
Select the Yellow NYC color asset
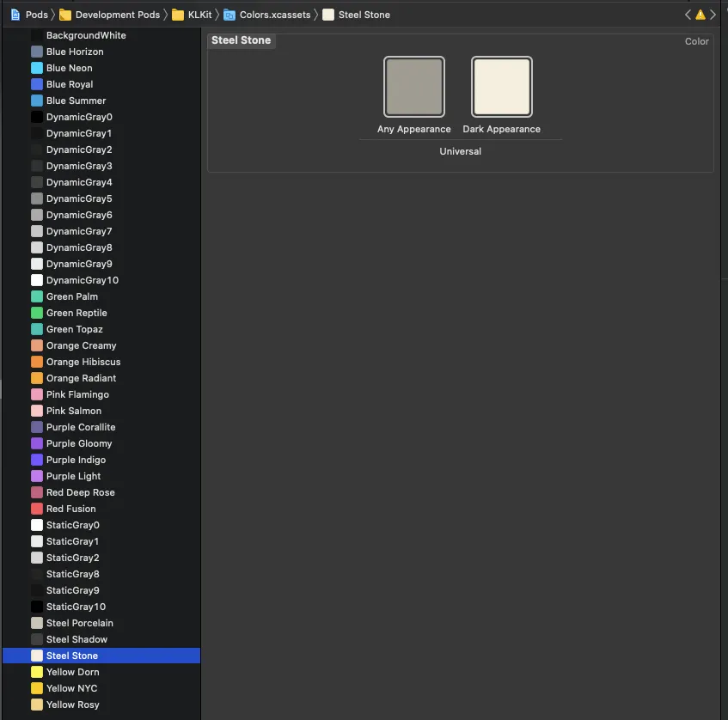click(x=101, y=688)
